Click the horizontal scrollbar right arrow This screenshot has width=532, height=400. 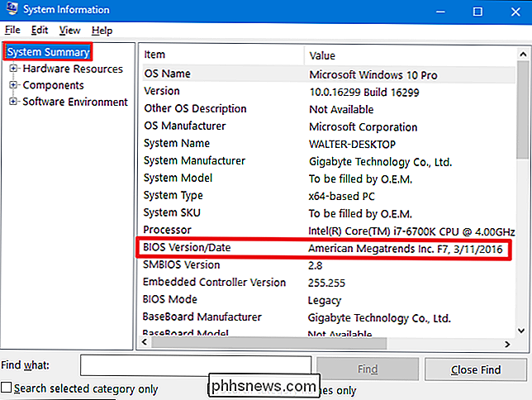point(507,344)
